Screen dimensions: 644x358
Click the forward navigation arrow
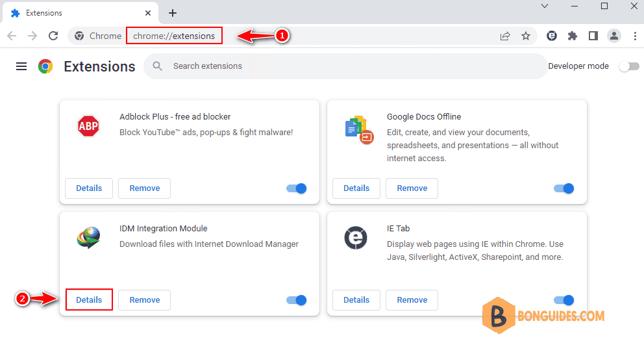[32, 36]
